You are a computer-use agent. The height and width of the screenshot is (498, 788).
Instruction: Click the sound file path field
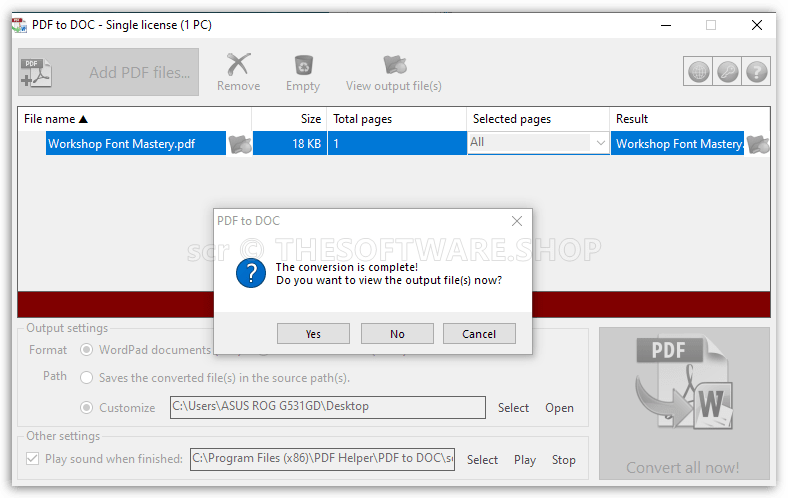[x=322, y=459]
